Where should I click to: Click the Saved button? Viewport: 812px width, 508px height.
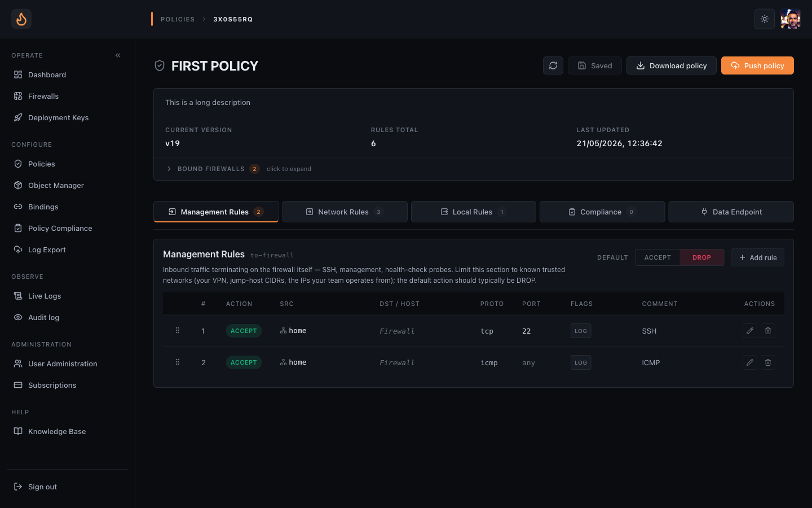595,65
